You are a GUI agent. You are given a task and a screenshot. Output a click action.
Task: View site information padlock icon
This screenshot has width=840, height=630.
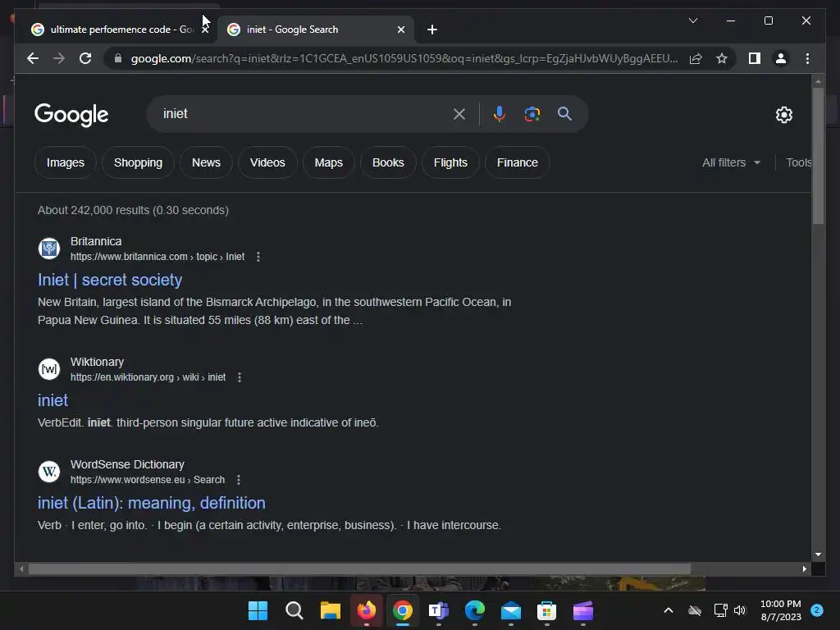point(118,58)
